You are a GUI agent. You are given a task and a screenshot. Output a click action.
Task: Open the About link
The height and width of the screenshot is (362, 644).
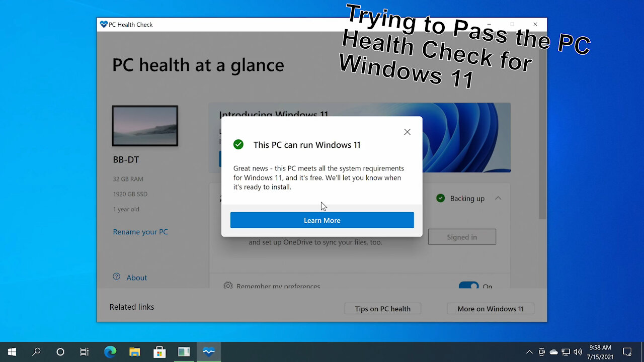[x=136, y=278]
